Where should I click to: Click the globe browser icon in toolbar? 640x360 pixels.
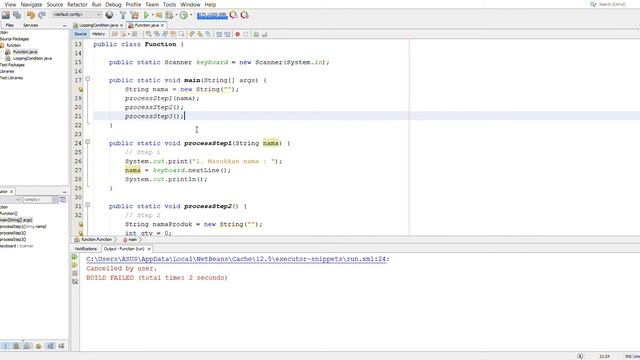[109, 15]
